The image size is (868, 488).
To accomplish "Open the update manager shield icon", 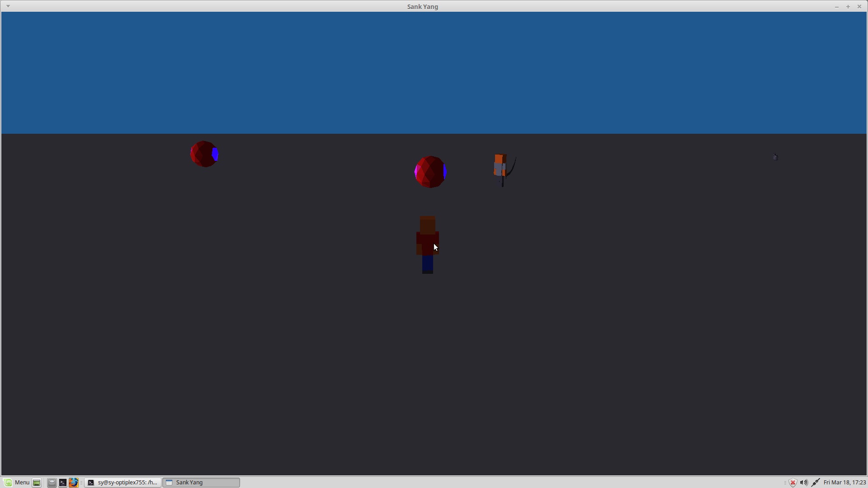I will coord(793,483).
